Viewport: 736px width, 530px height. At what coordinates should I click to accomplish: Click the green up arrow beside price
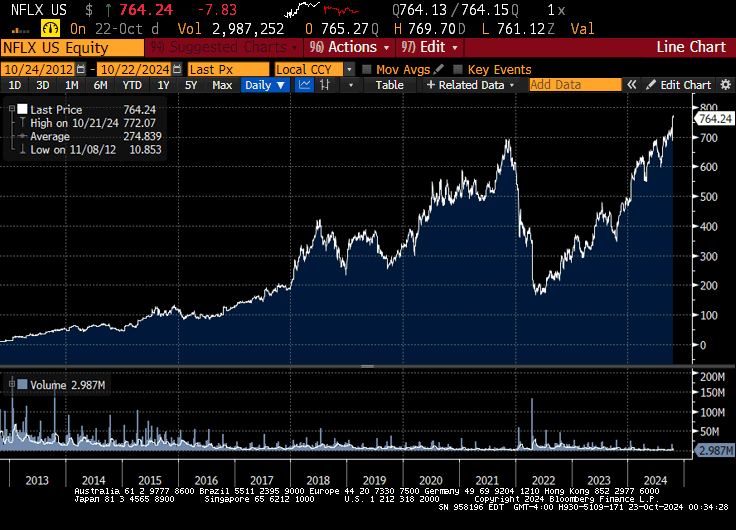(x=108, y=10)
